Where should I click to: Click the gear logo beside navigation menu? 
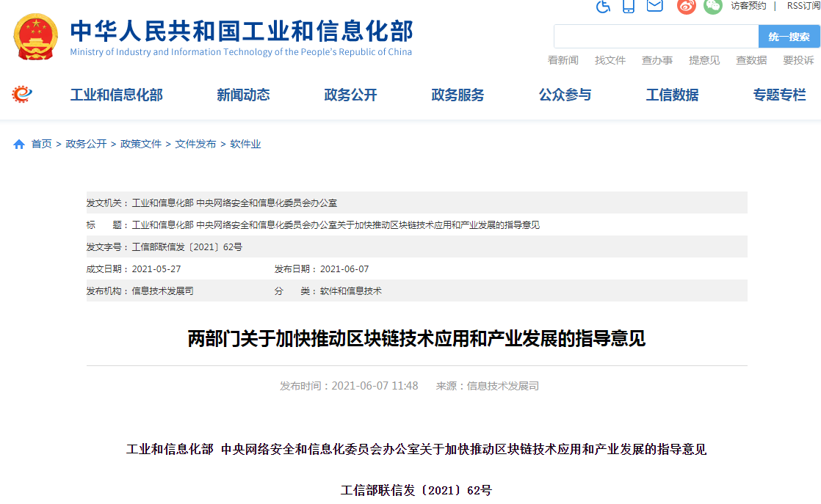coord(22,95)
